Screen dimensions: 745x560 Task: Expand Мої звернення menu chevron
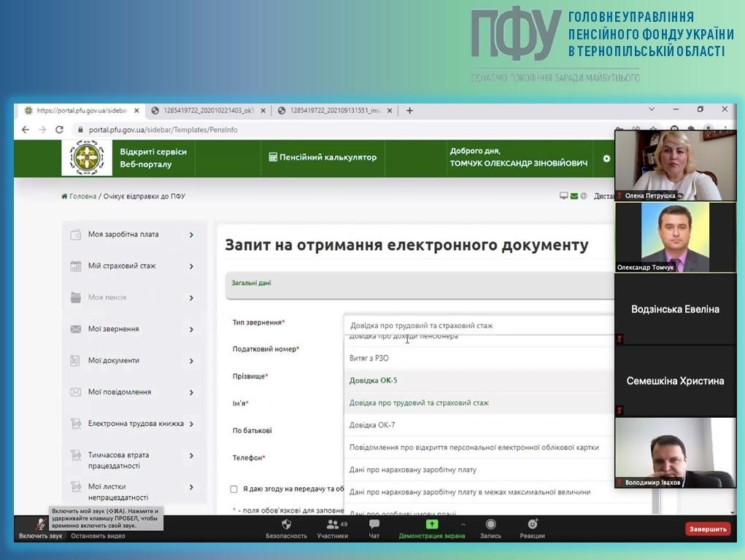[191, 330]
